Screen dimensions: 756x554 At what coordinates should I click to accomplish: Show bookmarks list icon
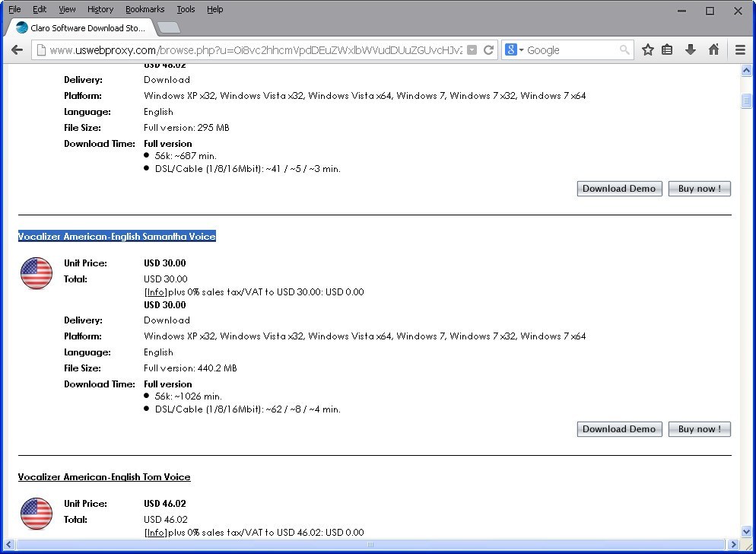coord(667,49)
